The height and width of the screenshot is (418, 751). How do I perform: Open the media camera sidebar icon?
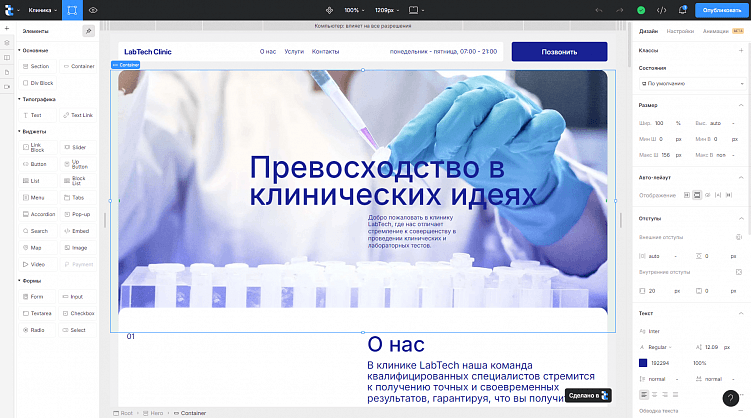pyautogui.click(x=7, y=87)
